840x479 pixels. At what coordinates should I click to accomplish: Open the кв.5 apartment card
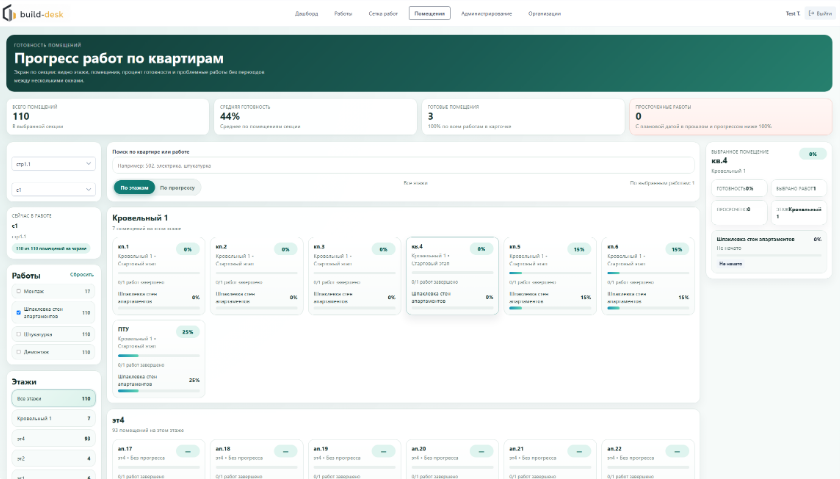[x=550, y=275]
